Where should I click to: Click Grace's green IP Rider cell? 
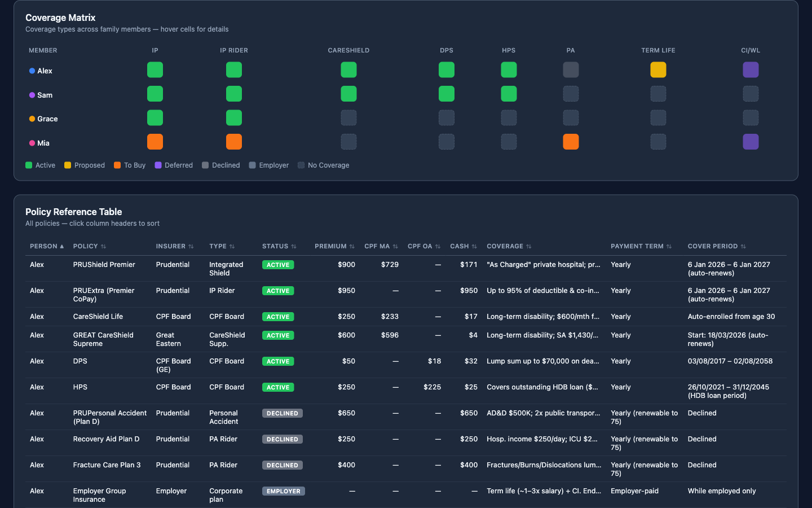click(x=234, y=118)
